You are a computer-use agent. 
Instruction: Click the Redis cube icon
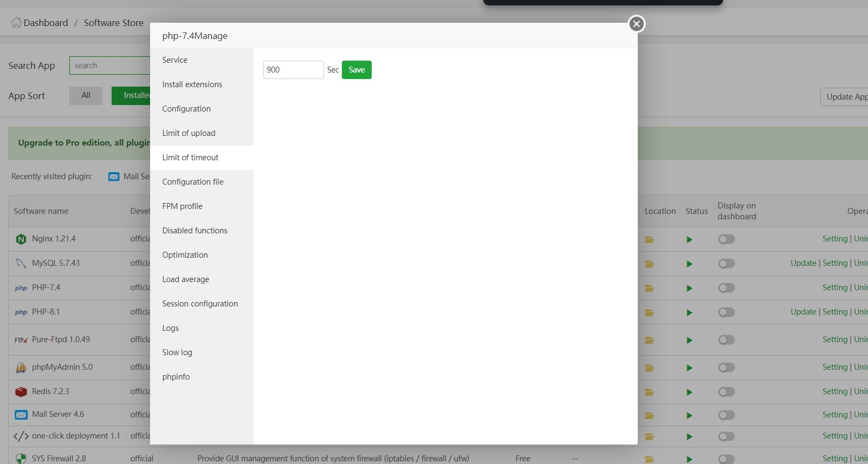click(x=21, y=392)
